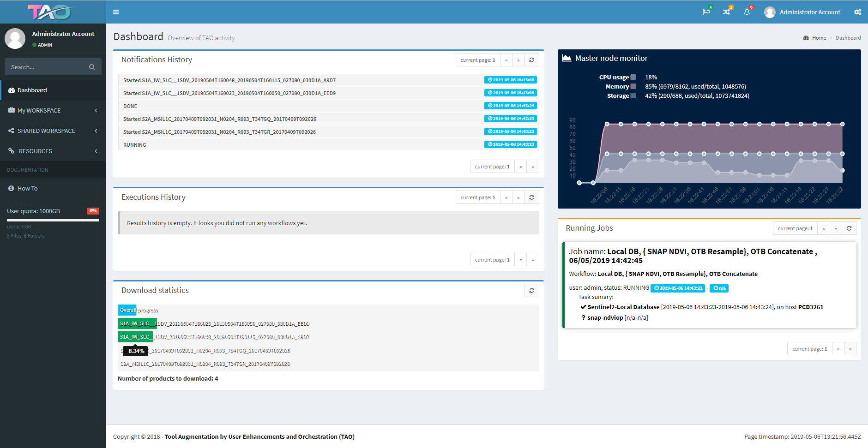The width and height of the screenshot is (868, 448).
Task: Refresh the Running Jobs panel
Action: 849,228
